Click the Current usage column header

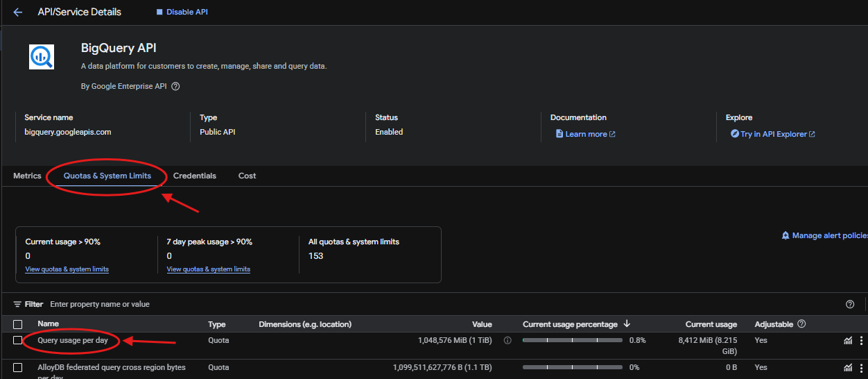[x=711, y=324]
